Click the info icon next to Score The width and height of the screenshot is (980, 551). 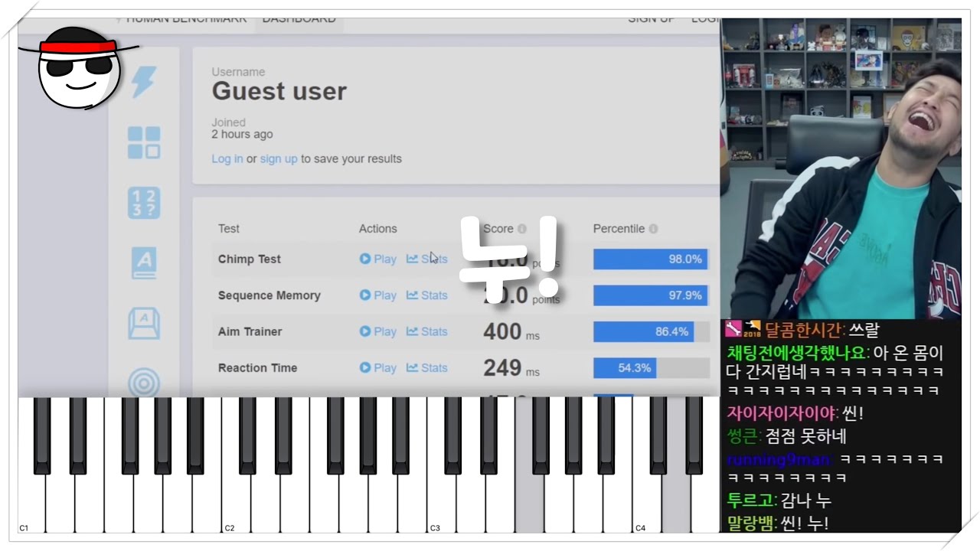coord(522,229)
